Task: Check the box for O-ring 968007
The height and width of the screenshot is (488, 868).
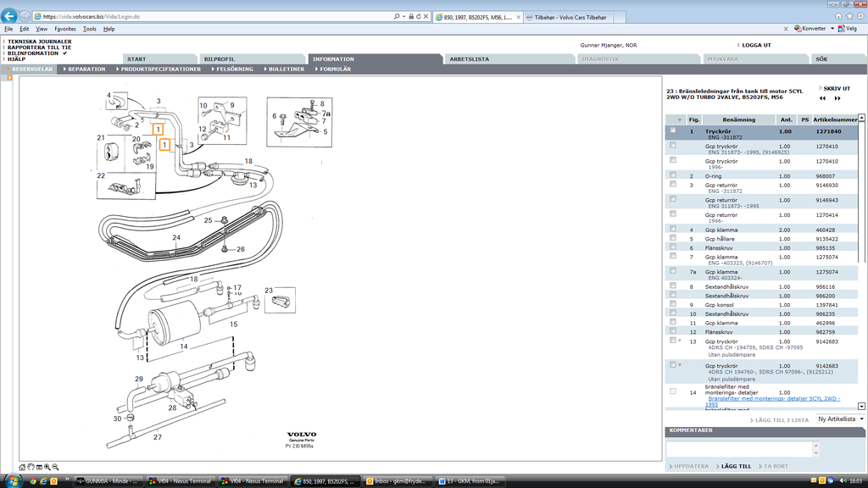Action: [672, 175]
